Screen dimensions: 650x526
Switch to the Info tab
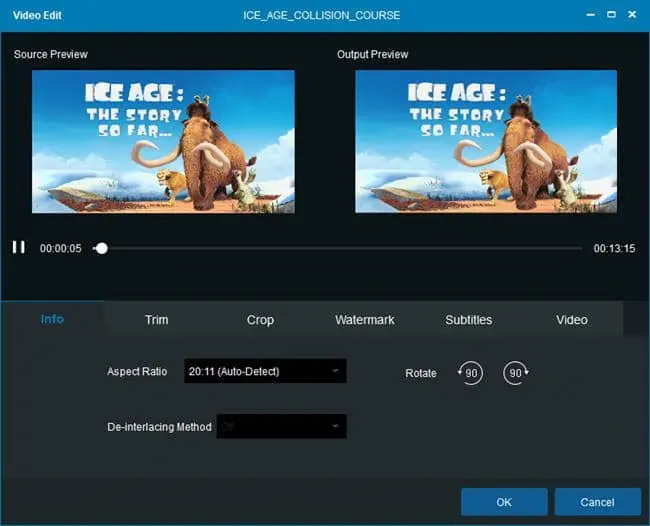(52, 319)
